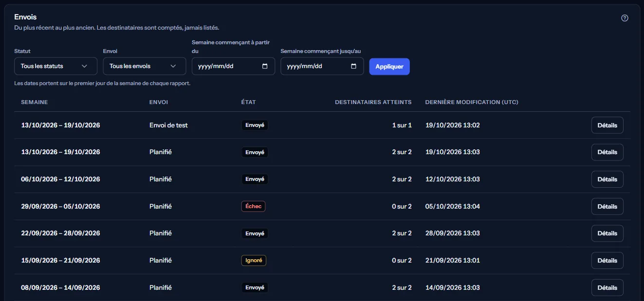
Task: Open Détails for week 08/09/2026 – 14/09/2026
Action: pyautogui.click(x=607, y=288)
